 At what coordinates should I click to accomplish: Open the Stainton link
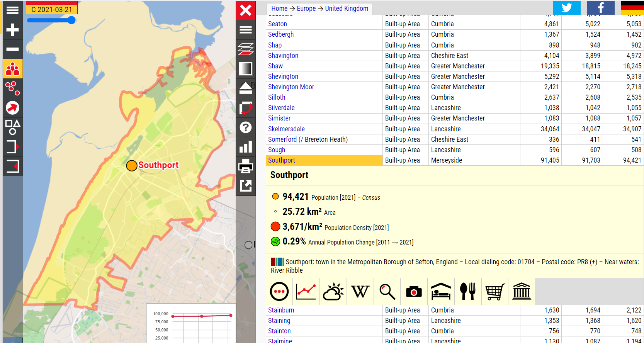(x=279, y=331)
